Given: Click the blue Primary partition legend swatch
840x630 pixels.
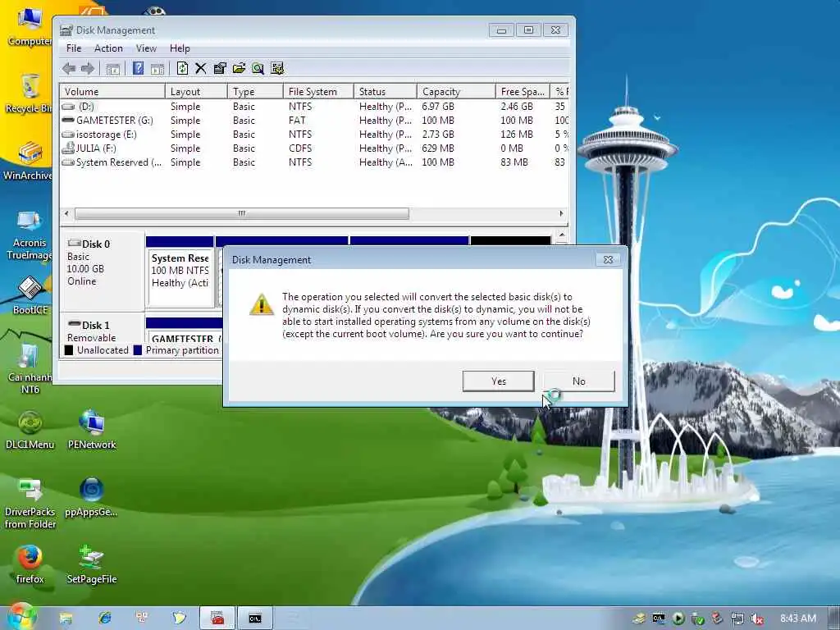Looking at the screenshot, I should pyautogui.click(x=138, y=350).
